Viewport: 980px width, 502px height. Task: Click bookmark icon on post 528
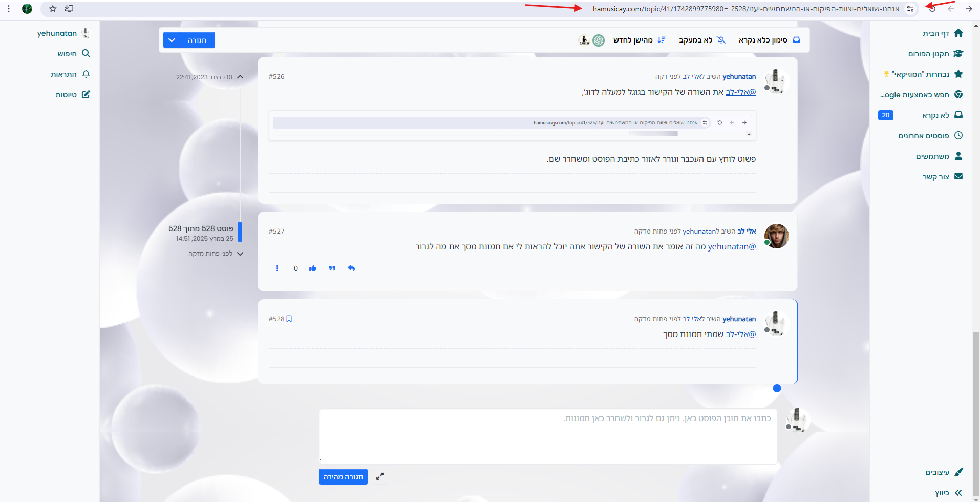tap(289, 319)
